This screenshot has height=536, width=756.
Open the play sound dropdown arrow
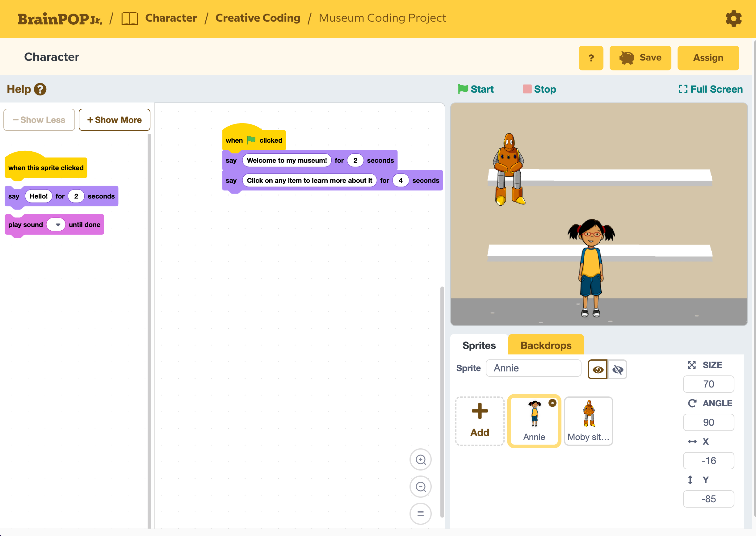[x=58, y=225]
